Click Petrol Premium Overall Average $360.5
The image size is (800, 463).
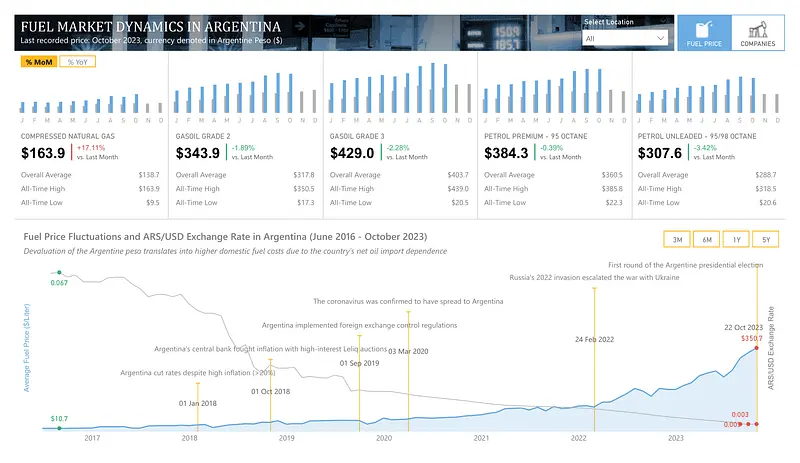click(x=612, y=175)
